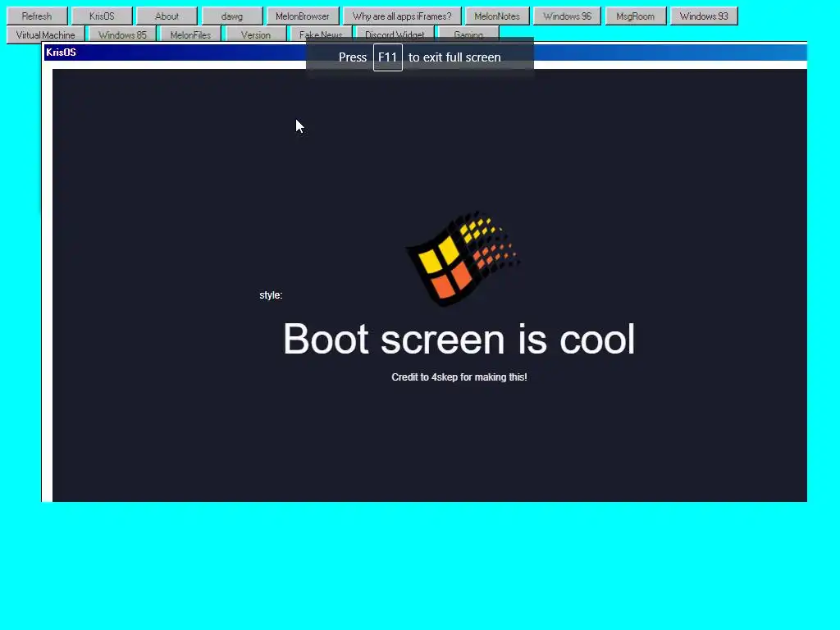Open the Gaming button
Image resolution: width=840 pixels, height=630 pixels.
tap(468, 34)
